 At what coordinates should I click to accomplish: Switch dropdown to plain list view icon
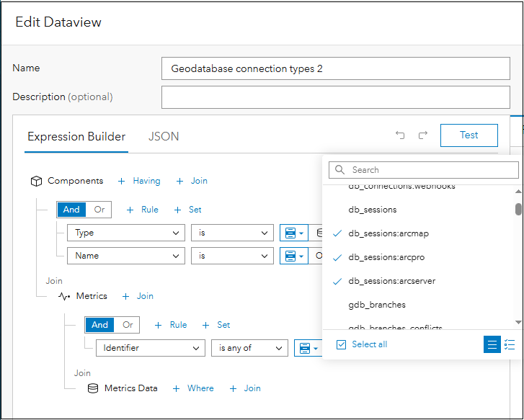point(492,344)
